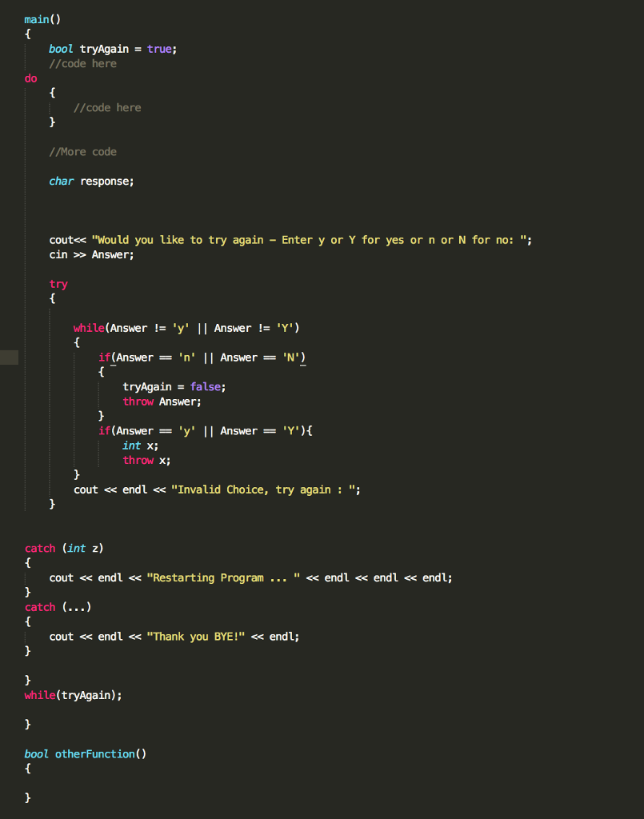Viewport: 644px width, 819px height.
Task: Click the do keyword starting the loop
Action: [x=30, y=78]
